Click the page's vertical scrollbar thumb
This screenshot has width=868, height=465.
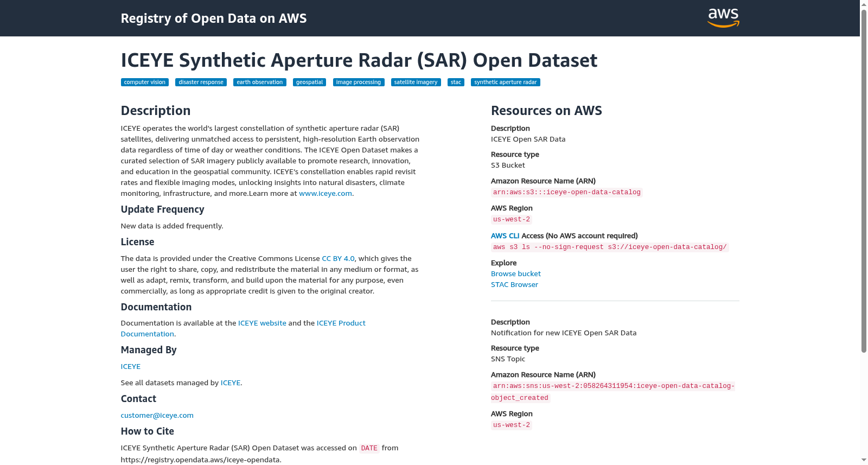click(x=864, y=181)
